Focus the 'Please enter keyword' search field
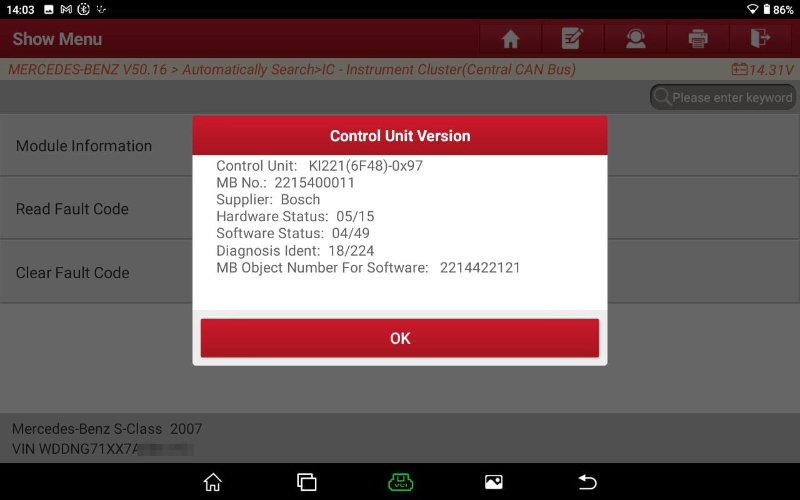Screen dimensions: 800x500 [x=731, y=97]
